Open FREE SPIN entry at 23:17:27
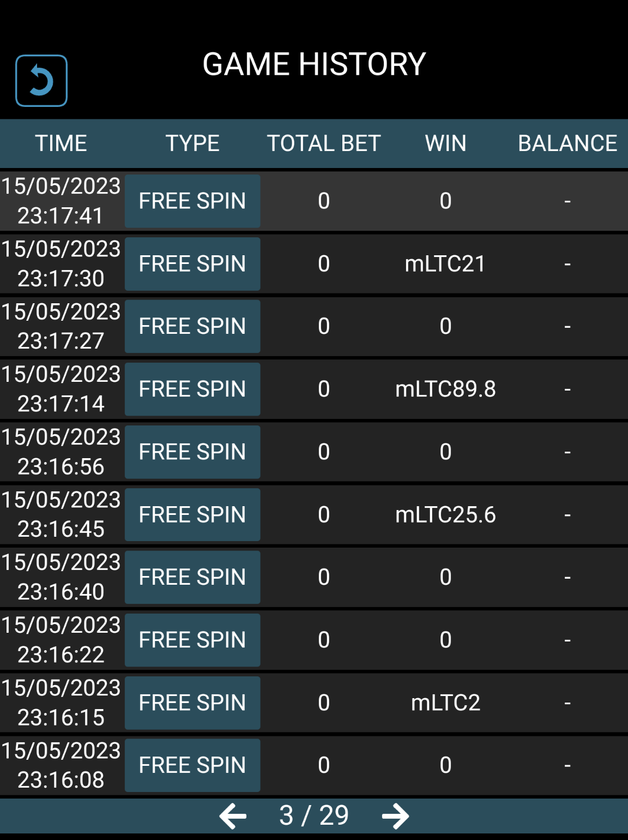The image size is (628, 840). click(192, 326)
